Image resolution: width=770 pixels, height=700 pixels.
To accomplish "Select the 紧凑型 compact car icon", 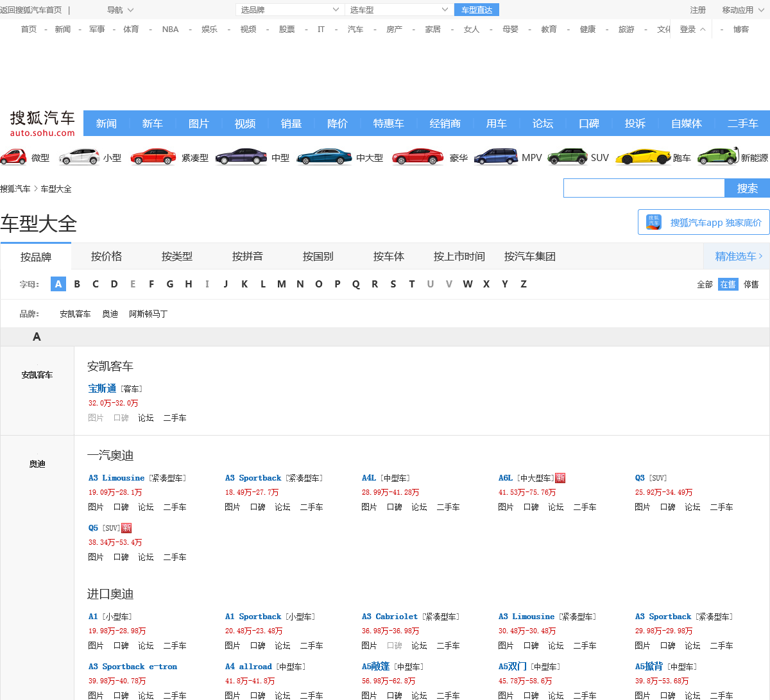I will [153, 157].
